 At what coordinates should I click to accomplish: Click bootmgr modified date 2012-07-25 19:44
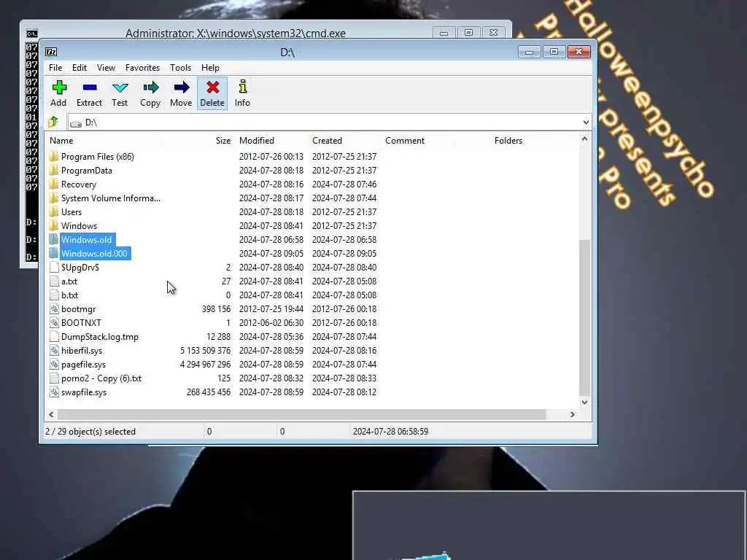tap(271, 308)
